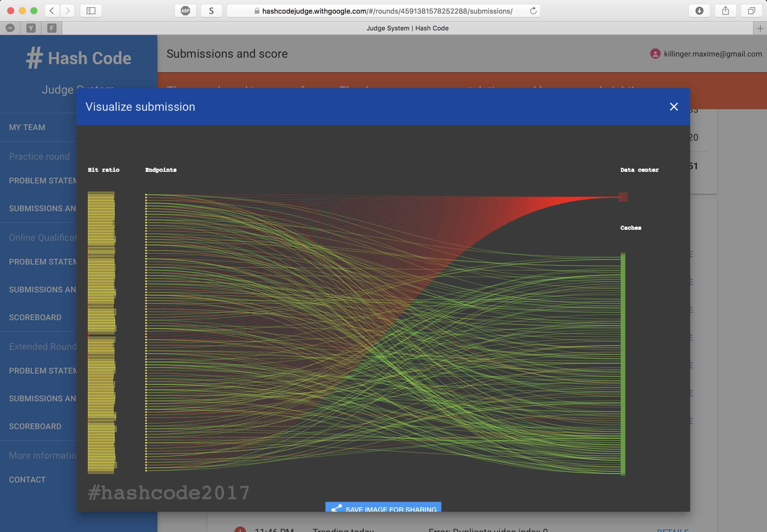Open the Messenger pinned tab
This screenshot has height=532, width=767.
(10, 28)
